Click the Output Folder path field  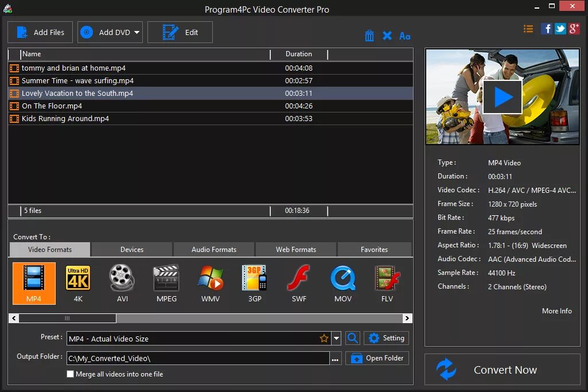pos(198,358)
